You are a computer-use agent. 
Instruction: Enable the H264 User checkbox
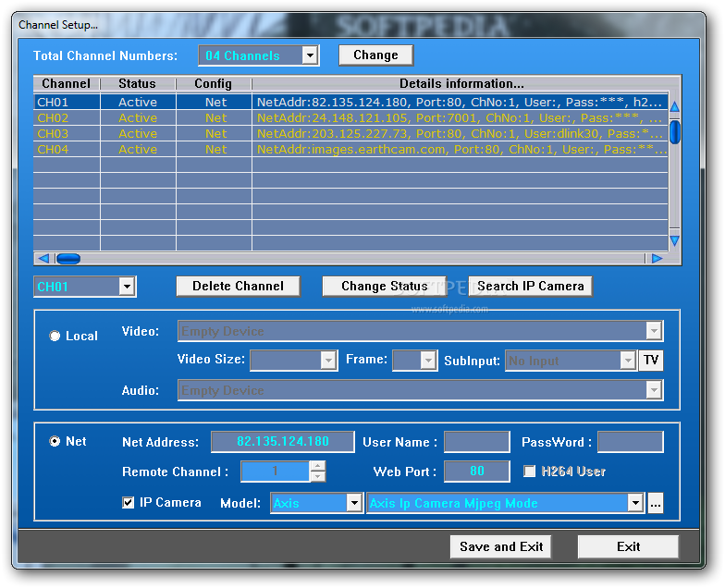point(529,472)
